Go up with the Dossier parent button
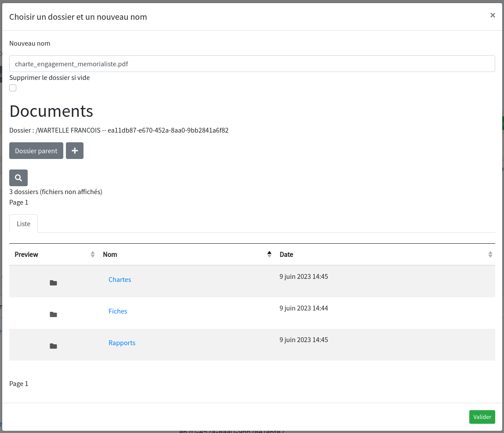This screenshot has width=504, height=433. pyautogui.click(x=36, y=151)
